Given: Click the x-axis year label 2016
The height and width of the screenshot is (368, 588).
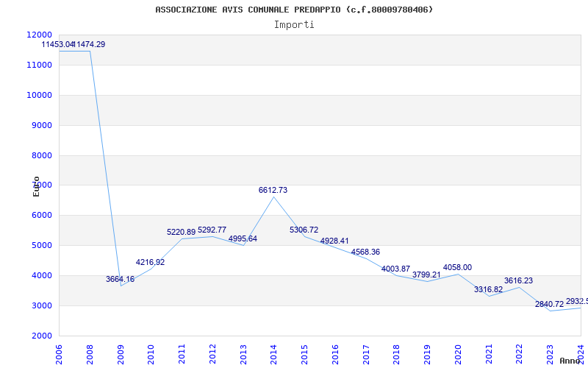Looking at the screenshot, I should pyautogui.click(x=335, y=355).
